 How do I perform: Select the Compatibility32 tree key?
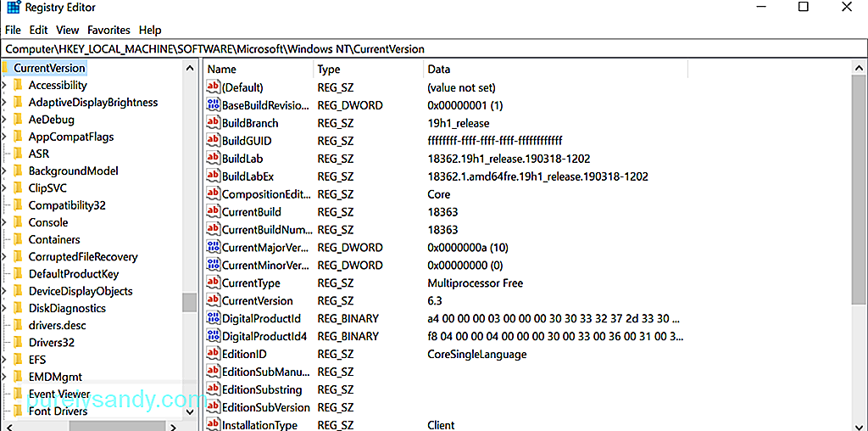pos(67,205)
